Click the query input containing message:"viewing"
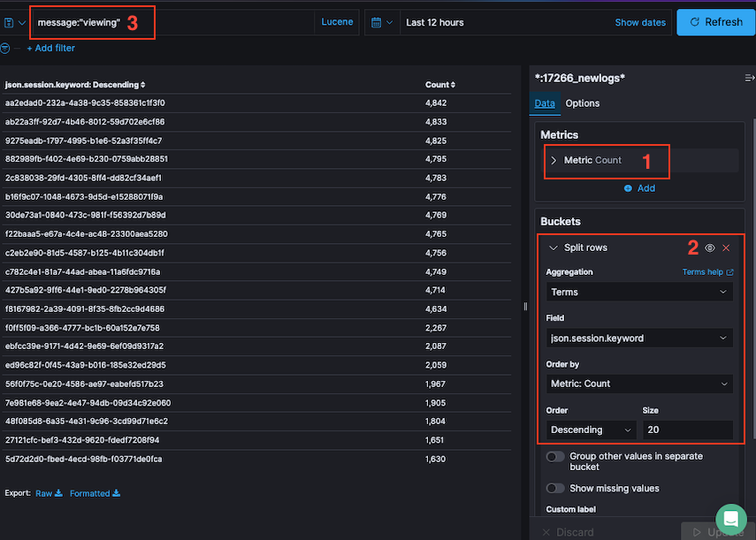Image resolution: width=756 pixels, height=540 pixels. (173, 23)
